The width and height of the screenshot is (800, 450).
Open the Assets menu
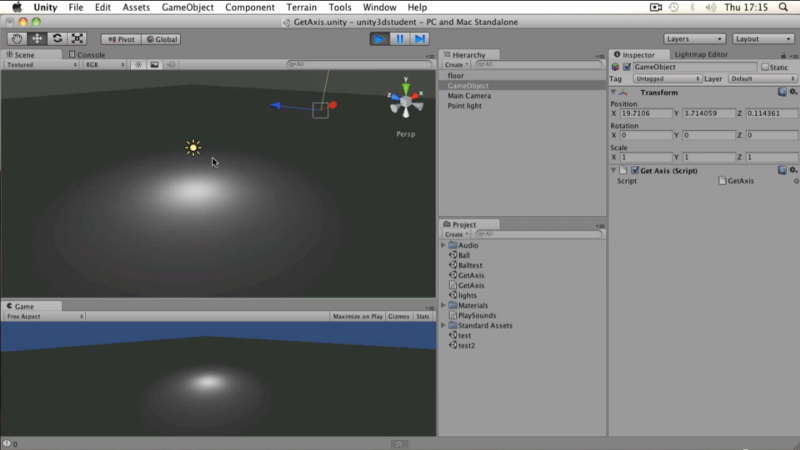click(x=136, y=7)
